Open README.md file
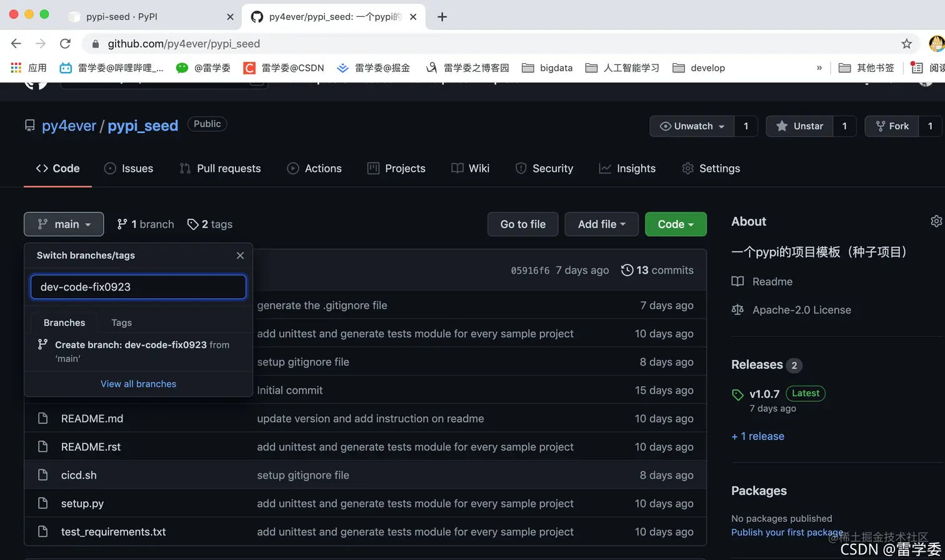Viewport: 945px width, 560px height. 92,419
